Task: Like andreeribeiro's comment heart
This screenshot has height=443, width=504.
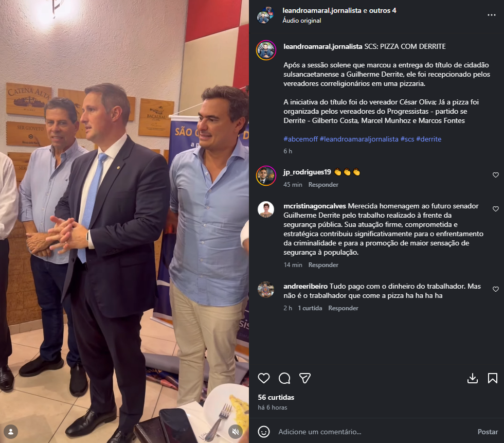Action: pos(496,289)
